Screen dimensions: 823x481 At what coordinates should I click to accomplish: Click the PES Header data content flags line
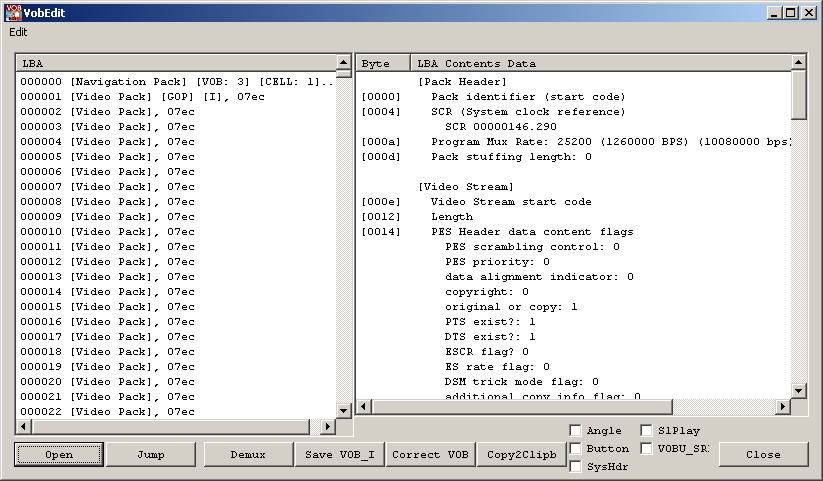[x=532, y=232]
